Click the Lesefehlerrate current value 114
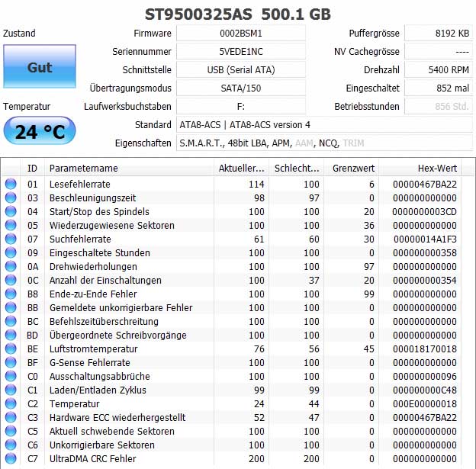476x469 pixels. (x=256, y=184)
